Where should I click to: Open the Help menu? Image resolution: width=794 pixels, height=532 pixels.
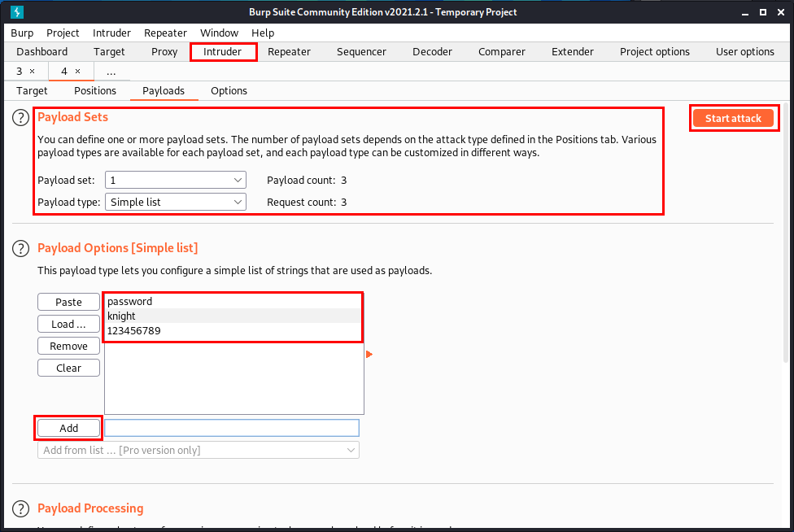pos(263,33)
